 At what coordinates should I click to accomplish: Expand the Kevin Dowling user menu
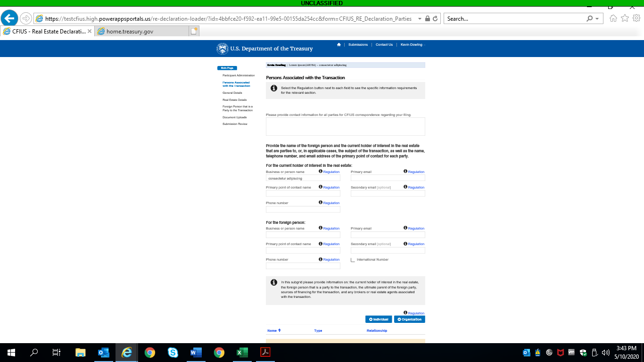coord(413,45)
